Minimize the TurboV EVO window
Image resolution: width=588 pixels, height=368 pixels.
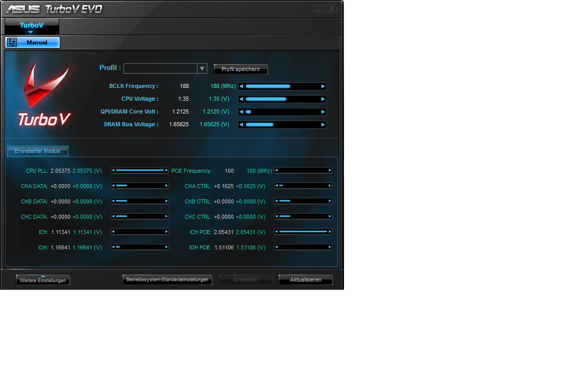318,9
